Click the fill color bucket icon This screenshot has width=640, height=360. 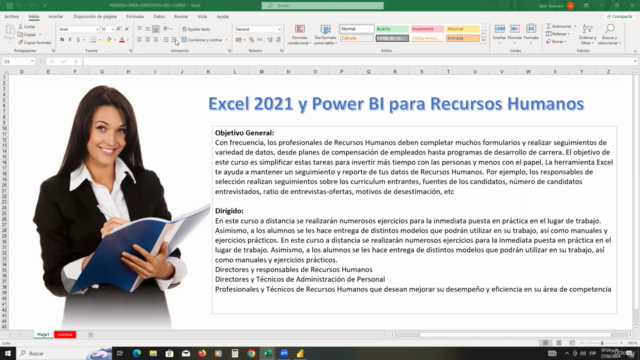coord(109,40)
